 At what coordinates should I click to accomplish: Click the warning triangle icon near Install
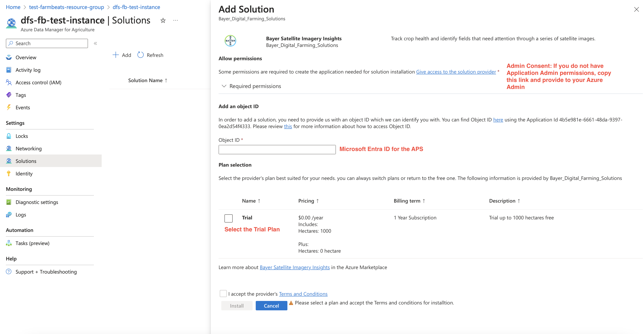tap(291, 303)
